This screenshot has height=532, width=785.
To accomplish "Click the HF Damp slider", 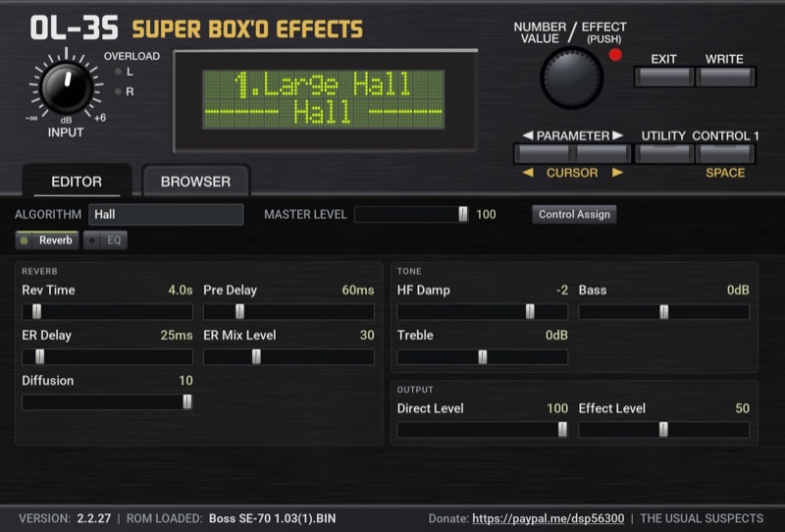I will pyautogui.click(x=482, y=311).
